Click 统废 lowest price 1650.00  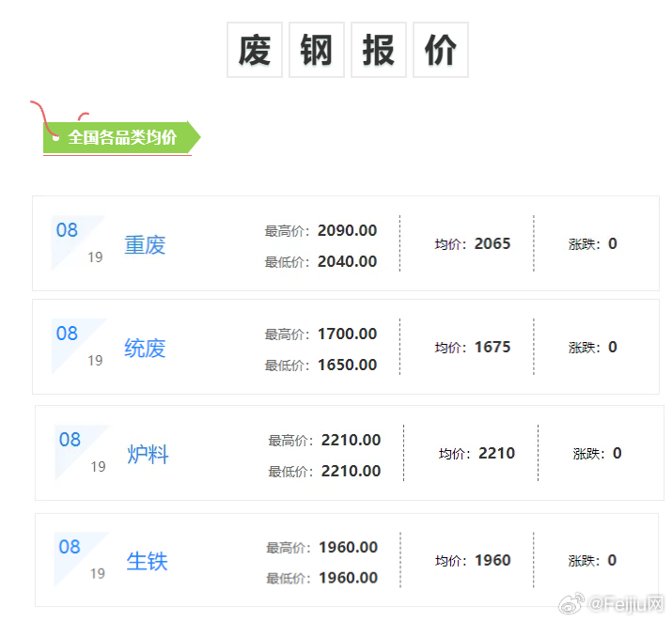(x=347, y=365)
